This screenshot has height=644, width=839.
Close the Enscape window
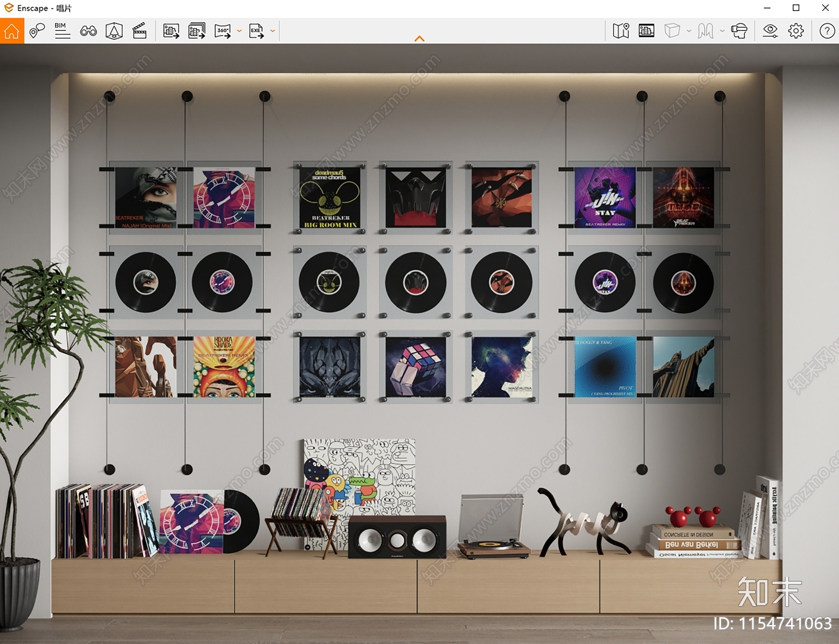point(825,8)
